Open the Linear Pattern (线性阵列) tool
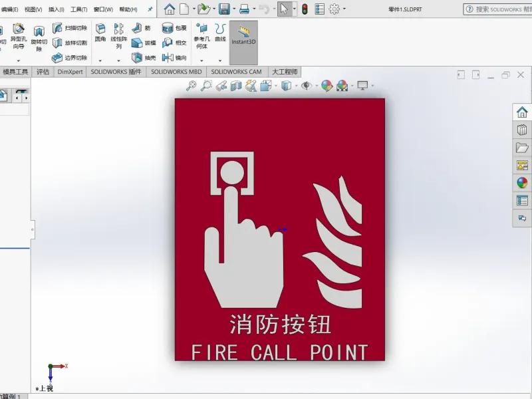532x399 pixels. 119,36
